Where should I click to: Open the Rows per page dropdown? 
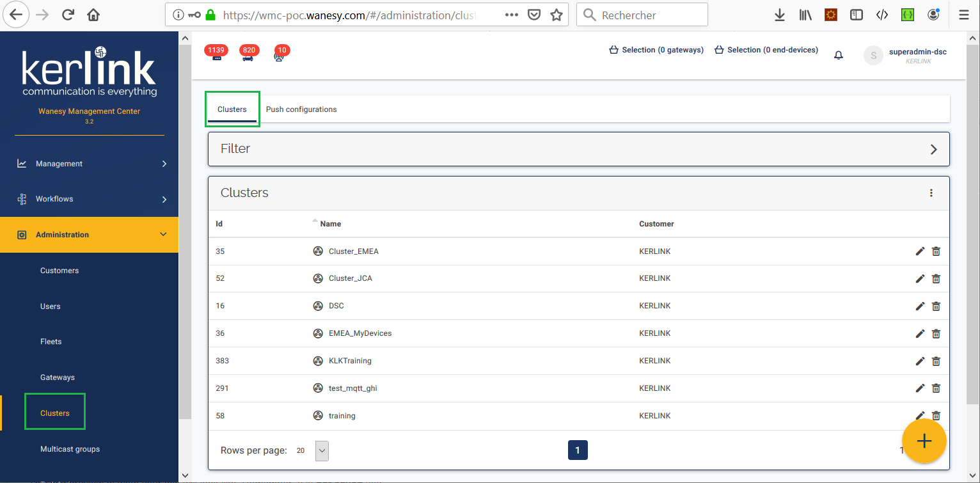tap(322, 450)
